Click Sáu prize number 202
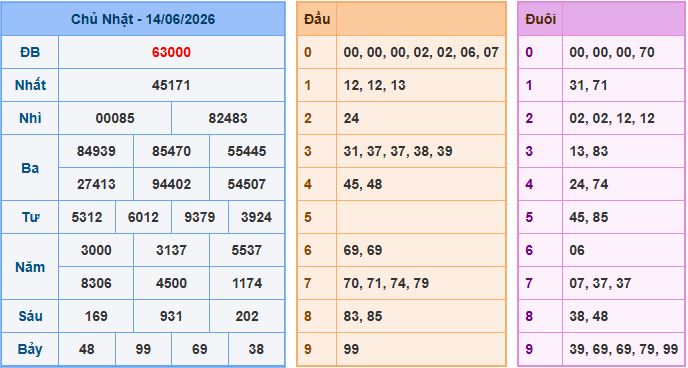This screenshot has width=688, height=368. point(247,316)
